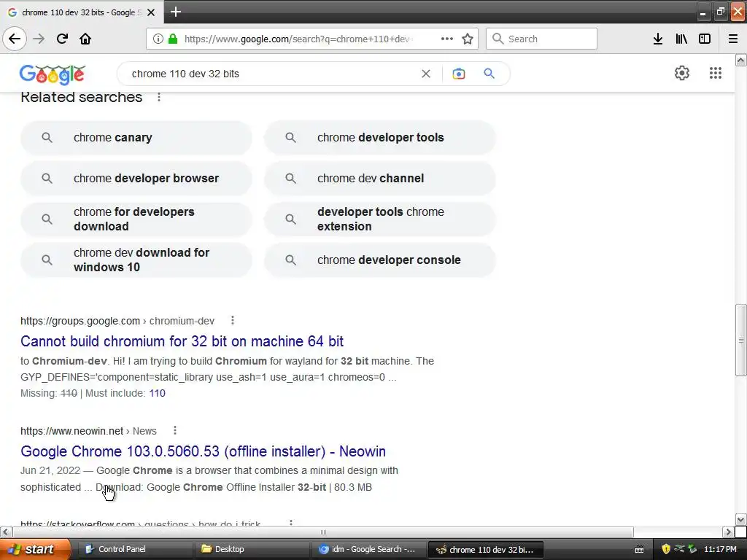Bookmark this page with the star icon
The image size is (747, 560).
(468, 39)
